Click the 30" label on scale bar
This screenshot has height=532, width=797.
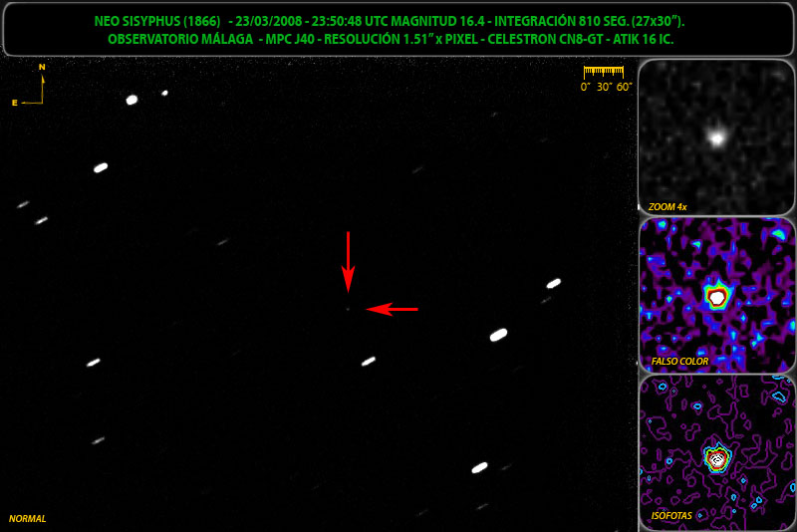coord(604,87)
